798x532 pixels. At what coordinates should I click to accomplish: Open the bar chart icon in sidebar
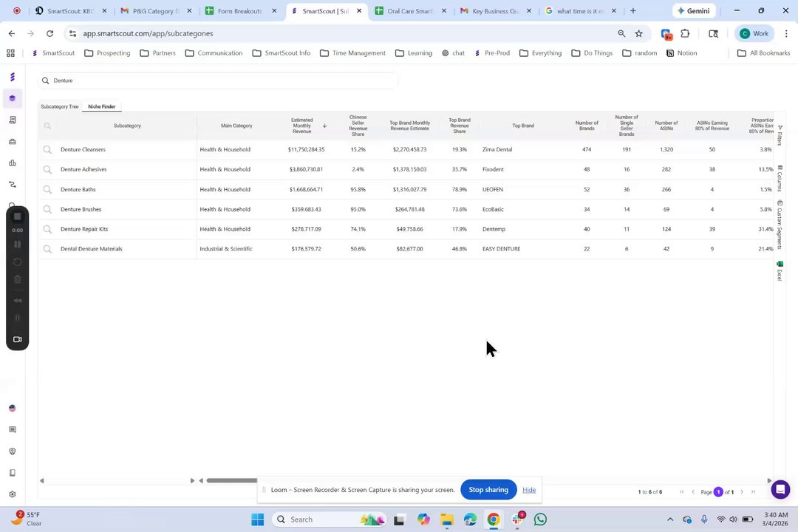pos(13,163)
